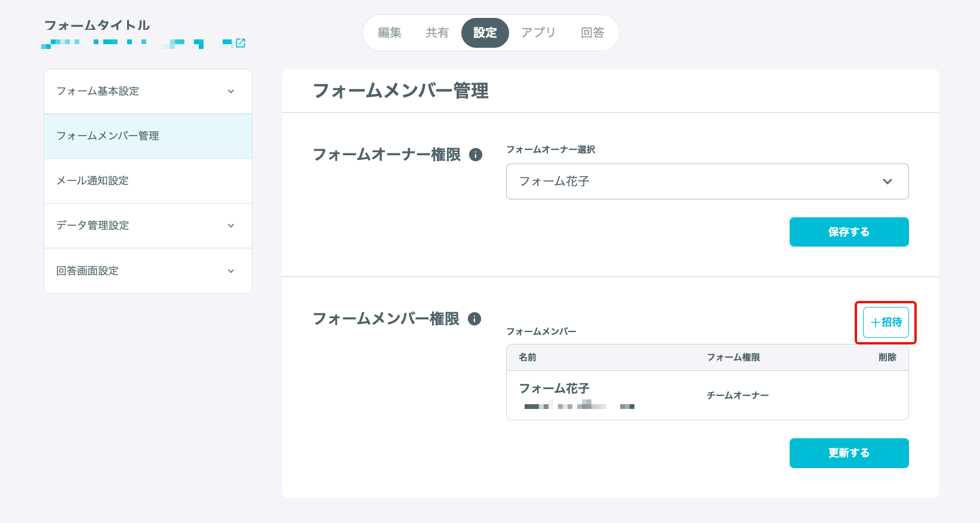Open メール通知設定 in the sidebar

[148, 181]
